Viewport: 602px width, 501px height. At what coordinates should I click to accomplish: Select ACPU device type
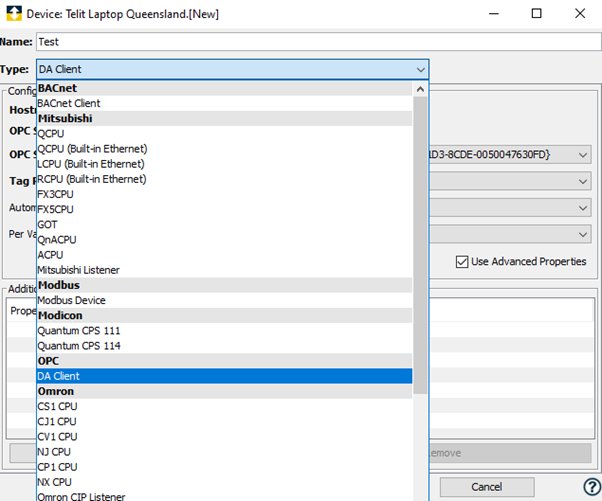(225, 255)
